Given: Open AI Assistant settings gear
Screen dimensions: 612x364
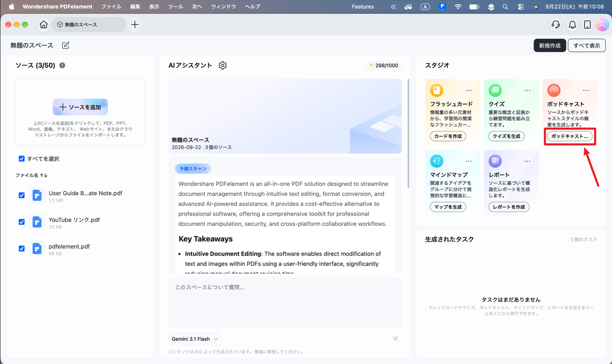Looking at the screenshot, I should click(223, 66).
